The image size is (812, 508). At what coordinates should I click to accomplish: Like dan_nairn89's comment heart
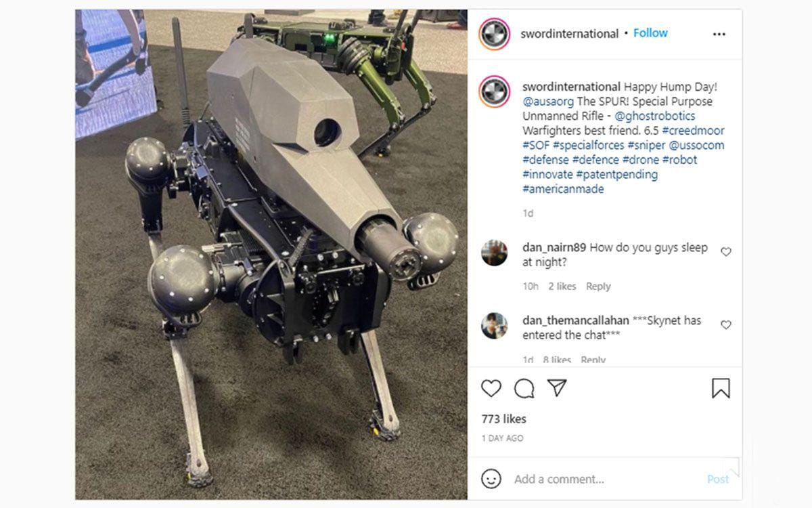(x=726, y=252)
